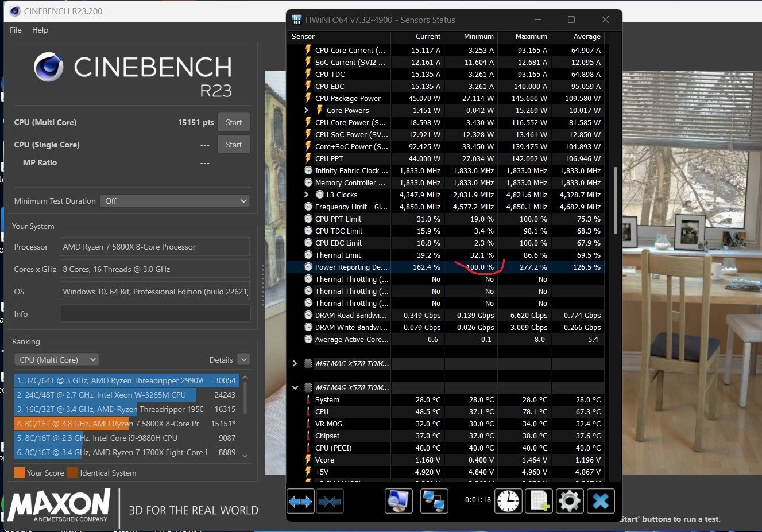Select Thermal Limit sensor row
Screen dimensions: 762x532
[446, 255]
